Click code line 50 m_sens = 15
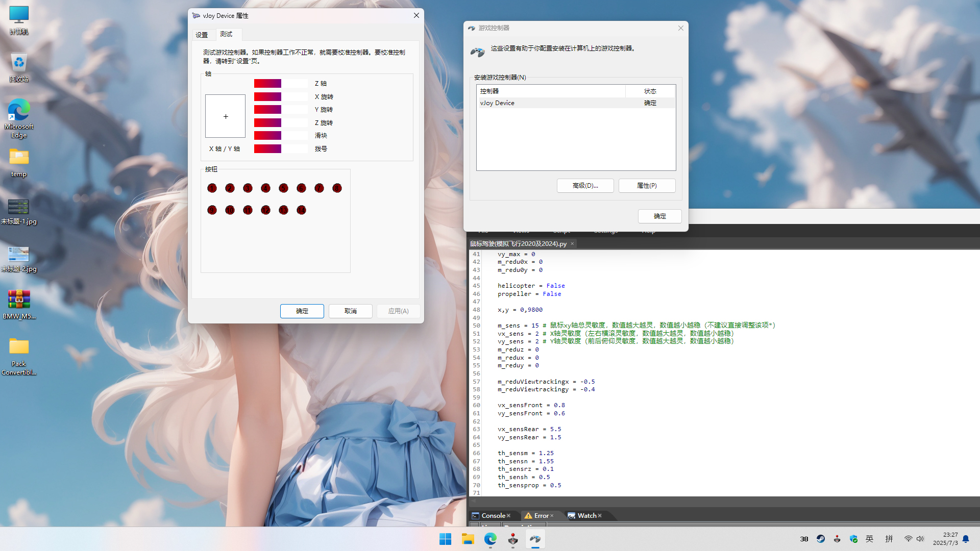This screenshot has width=980, height=551. pyautogui.click(x=636, y=325)
